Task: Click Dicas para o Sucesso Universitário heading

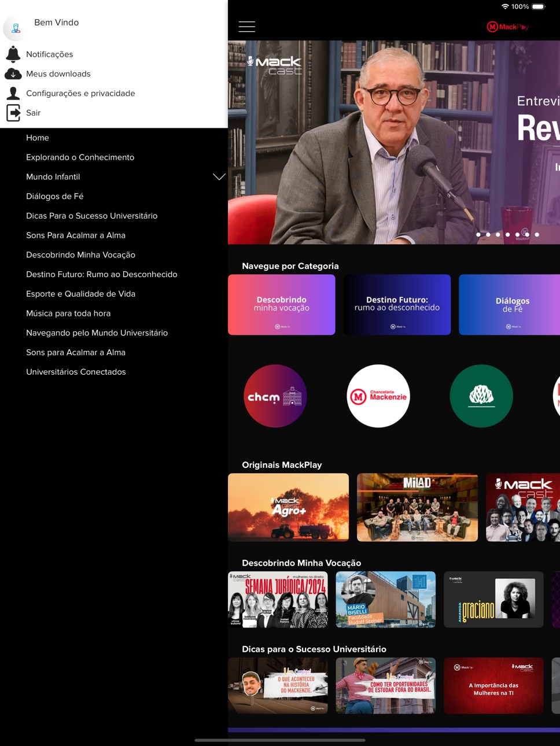Action: click(314, 649)
